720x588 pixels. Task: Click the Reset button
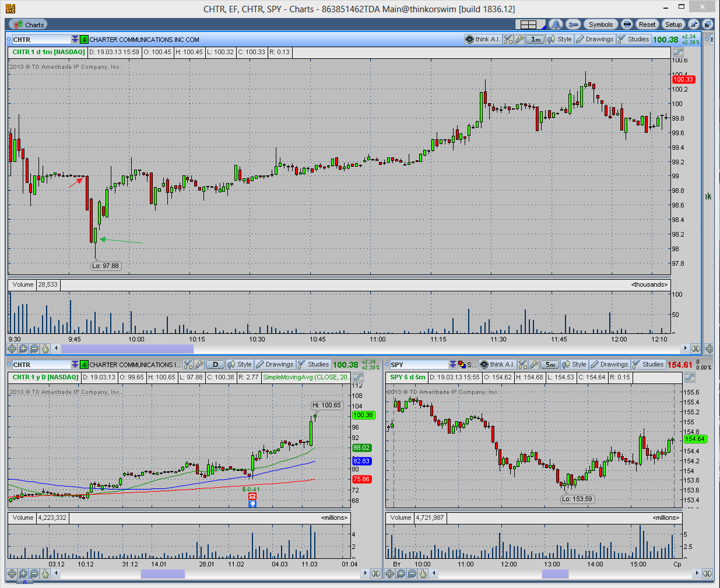pos(647,24)
